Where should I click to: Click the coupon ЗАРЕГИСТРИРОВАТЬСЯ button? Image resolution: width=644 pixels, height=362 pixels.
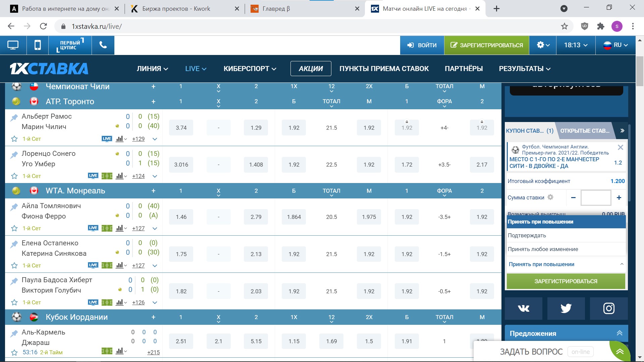tap(566, 281)
